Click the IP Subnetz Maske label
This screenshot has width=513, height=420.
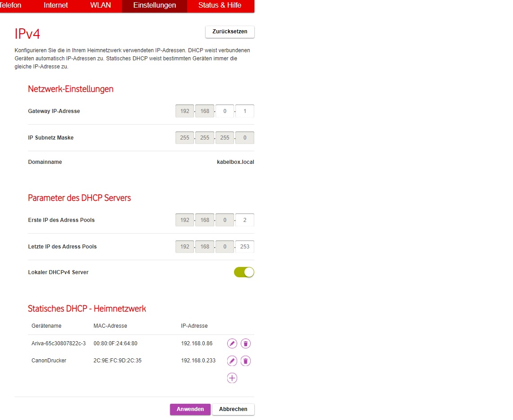tap(51, 137)
